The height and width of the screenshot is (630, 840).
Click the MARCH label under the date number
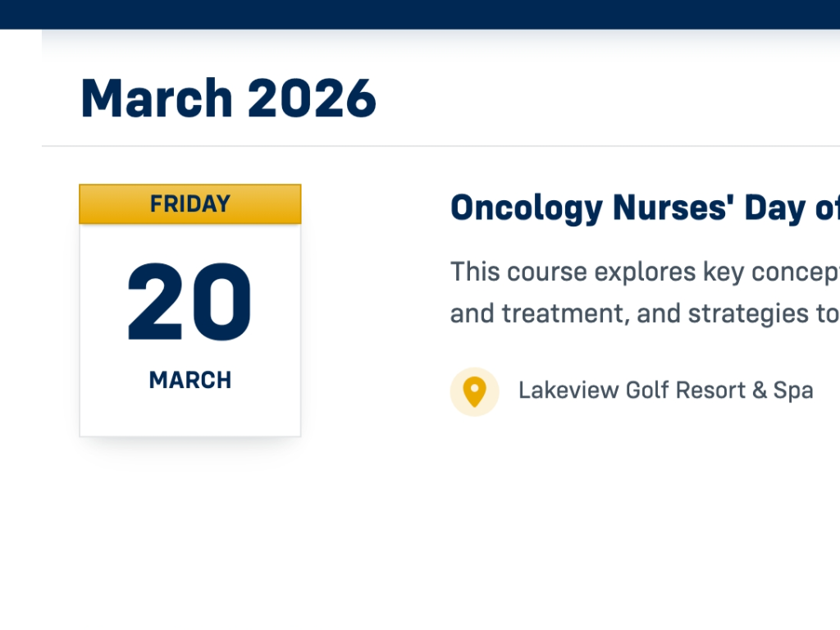pos(190,380)
